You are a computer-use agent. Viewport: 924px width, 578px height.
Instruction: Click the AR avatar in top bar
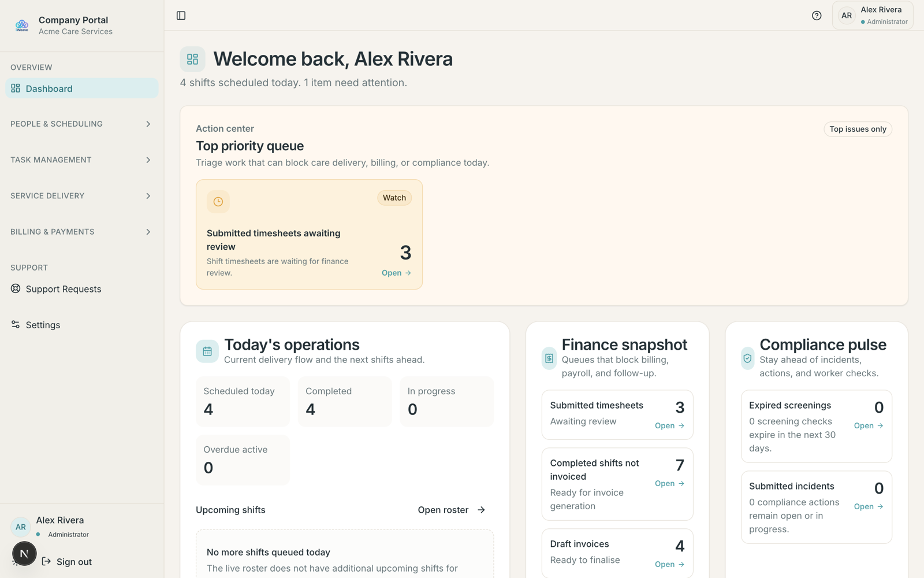847,16
